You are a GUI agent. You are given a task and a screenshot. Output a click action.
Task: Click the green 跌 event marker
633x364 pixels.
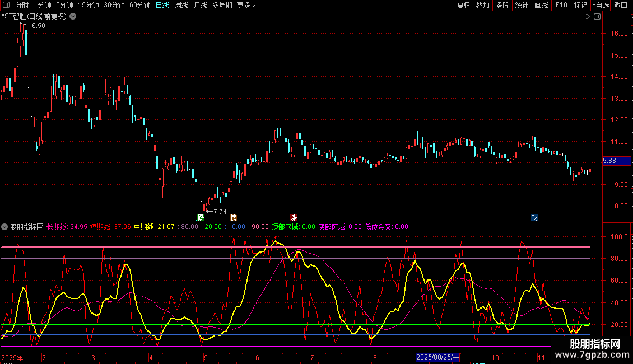(201, 217)
